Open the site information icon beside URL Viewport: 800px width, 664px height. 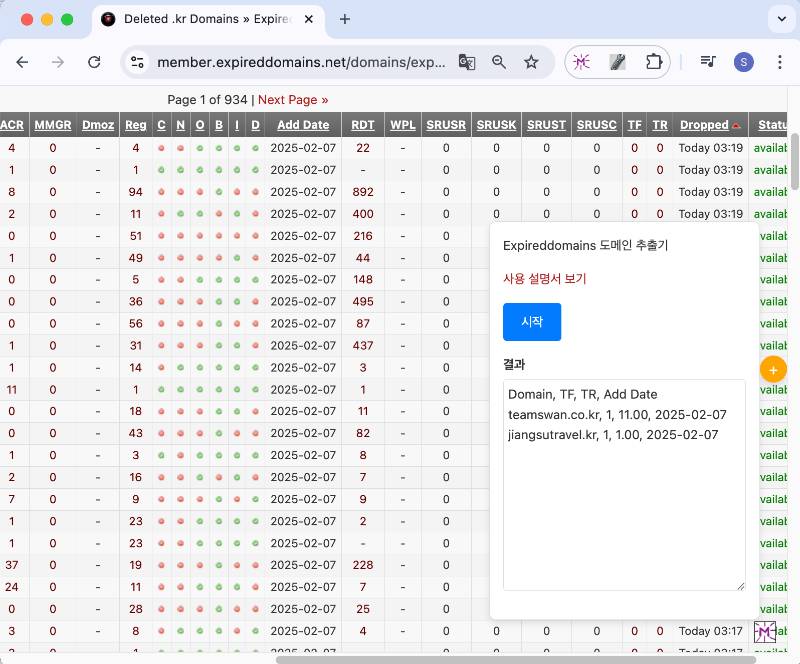point(138,62)
